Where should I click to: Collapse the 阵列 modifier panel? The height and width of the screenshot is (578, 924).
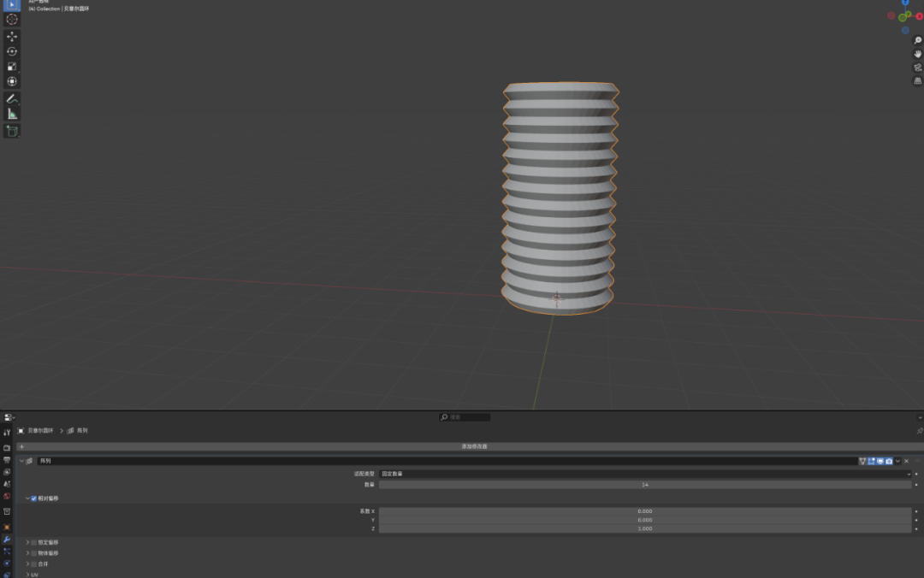tap(21, 461)
